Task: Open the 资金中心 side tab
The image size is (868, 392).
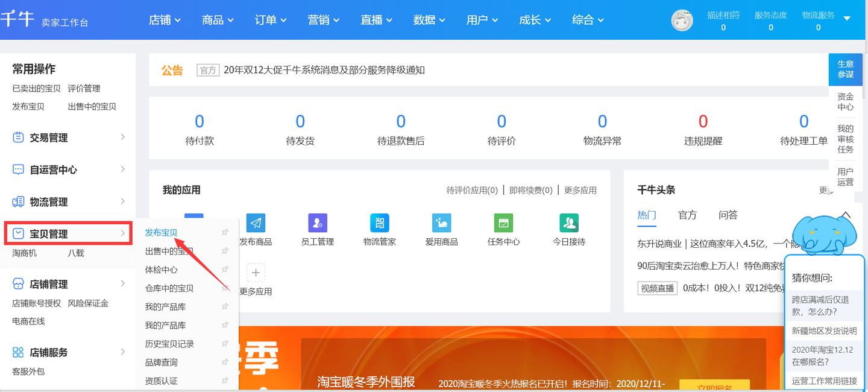Action: [846, 101]
